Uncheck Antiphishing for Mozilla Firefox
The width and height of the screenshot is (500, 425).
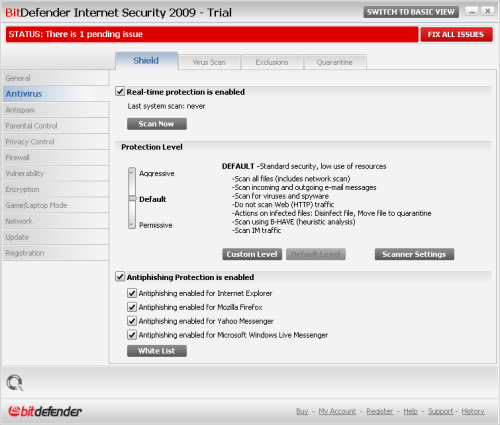pyautogui.click(x=132, y=307)
